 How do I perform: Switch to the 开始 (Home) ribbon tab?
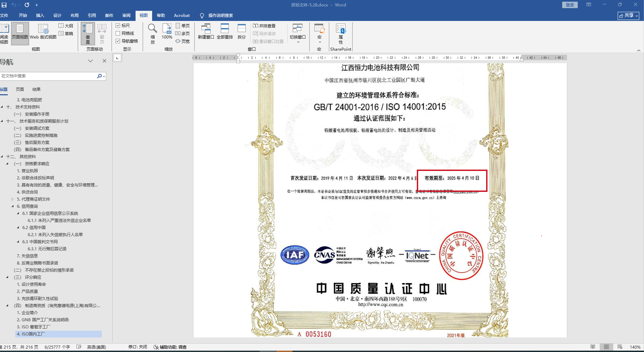[x=23, y=16]
